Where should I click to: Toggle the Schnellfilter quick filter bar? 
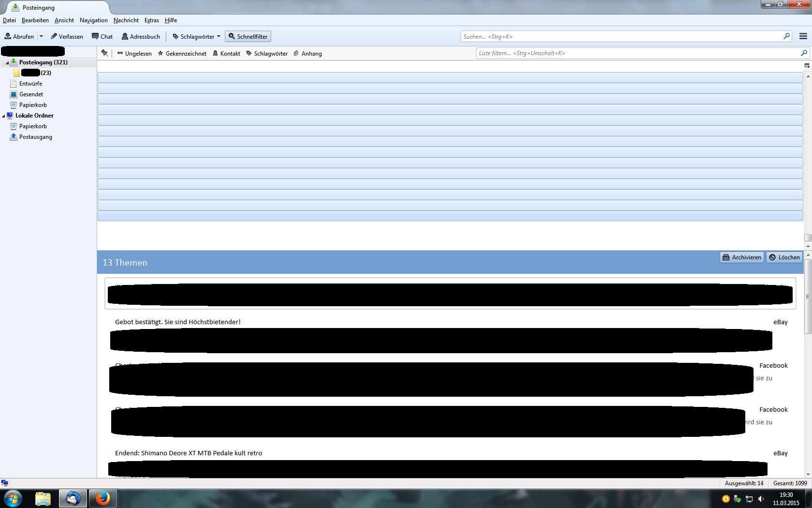point(248,36)
